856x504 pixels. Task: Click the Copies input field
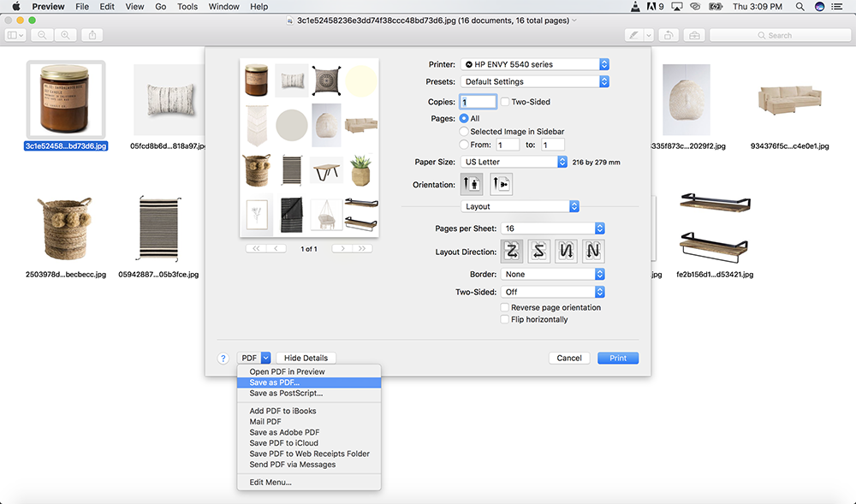pos(479,102)
